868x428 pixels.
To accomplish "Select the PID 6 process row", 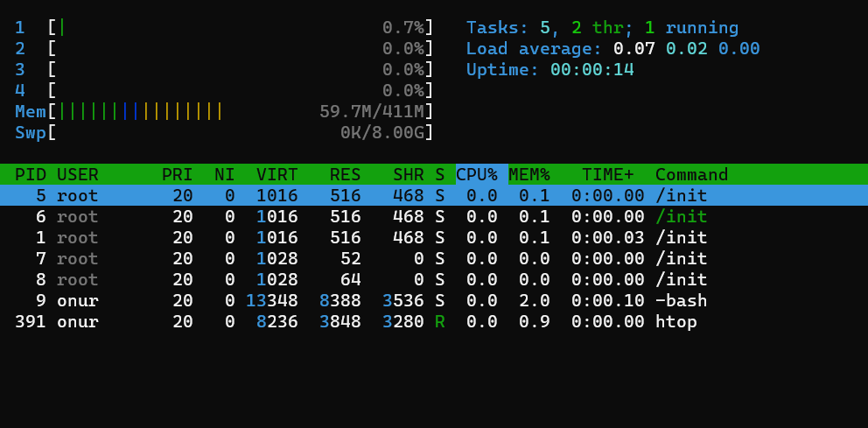I will tap(434, 216).
